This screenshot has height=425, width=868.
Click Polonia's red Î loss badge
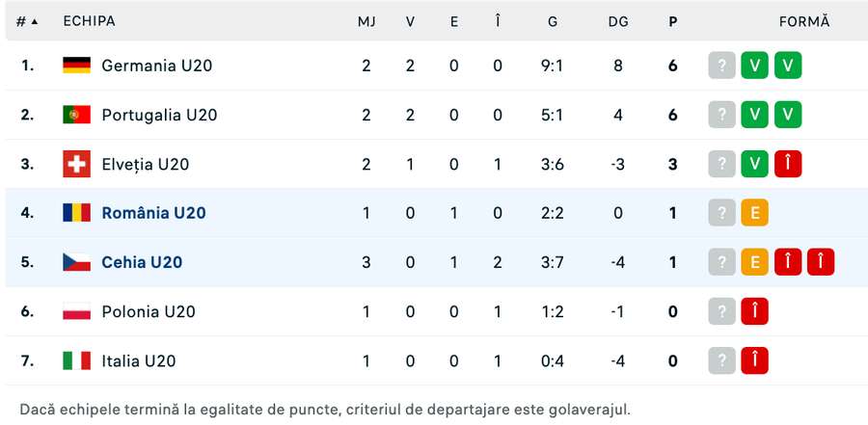tap(754, 311)
